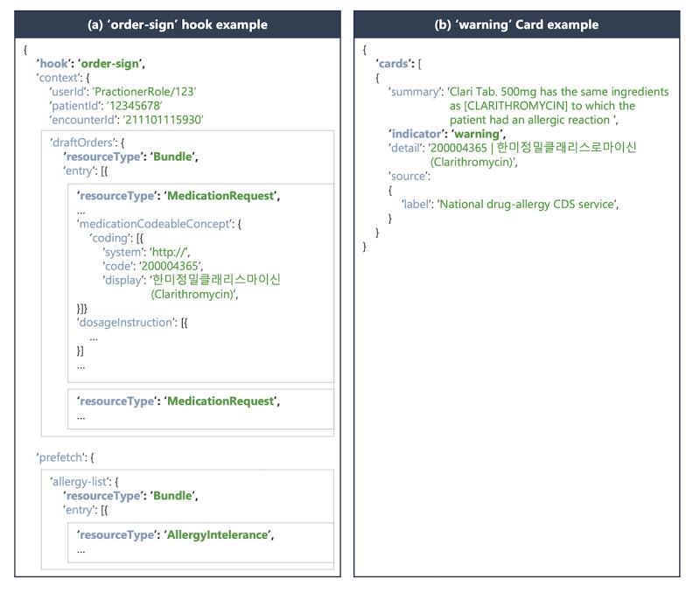The height and width of the screenshot is (593, 700).
Task: Open the 'http://' system value
Action: [x=170, y=252]
